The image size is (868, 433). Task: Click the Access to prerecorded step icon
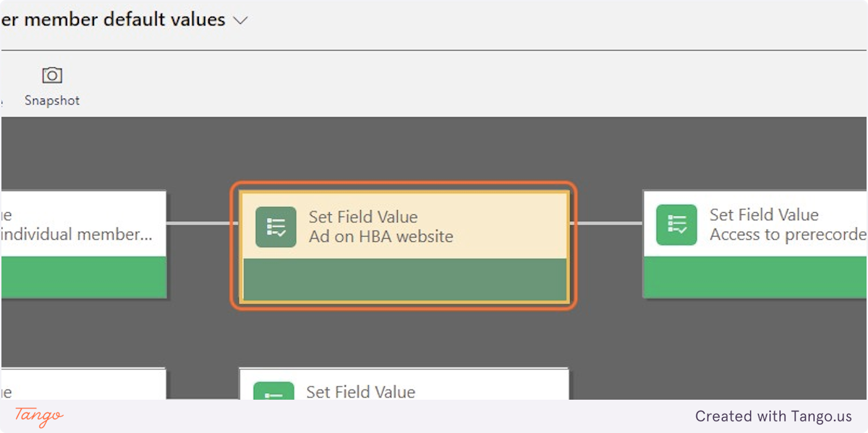coord(676,224)
